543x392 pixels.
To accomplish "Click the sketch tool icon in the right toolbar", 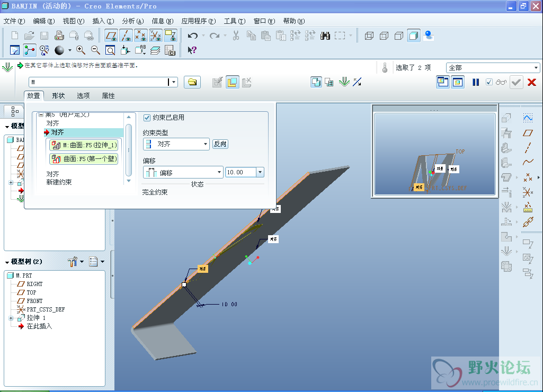I will [528, 118].
